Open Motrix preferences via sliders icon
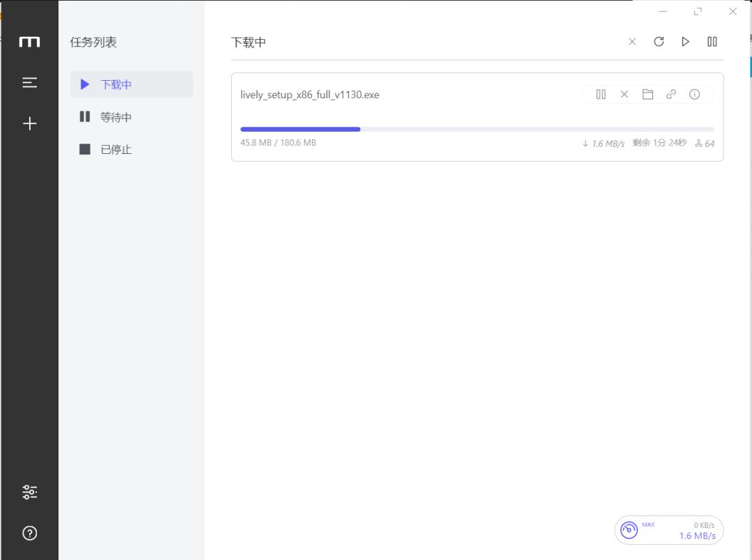Viewport: 752px width, 560px height. click(x=29, y=491)
